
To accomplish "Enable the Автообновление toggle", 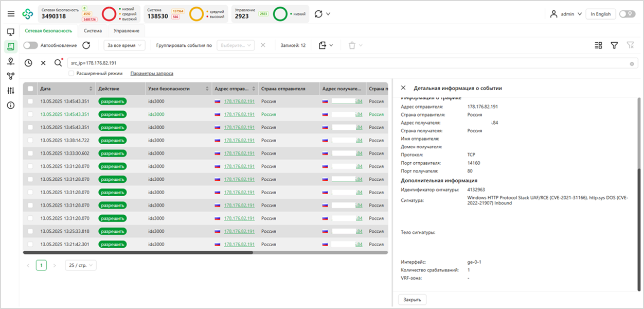I will pyautogui.click(x=30, y=45).
